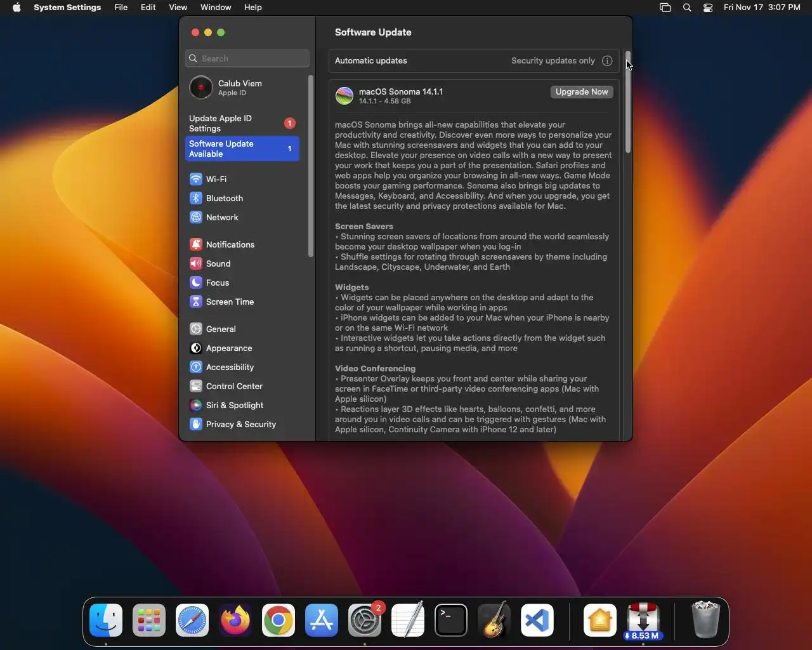
Task: Click the Software Update pane title
Action: (x=373, y=32)
